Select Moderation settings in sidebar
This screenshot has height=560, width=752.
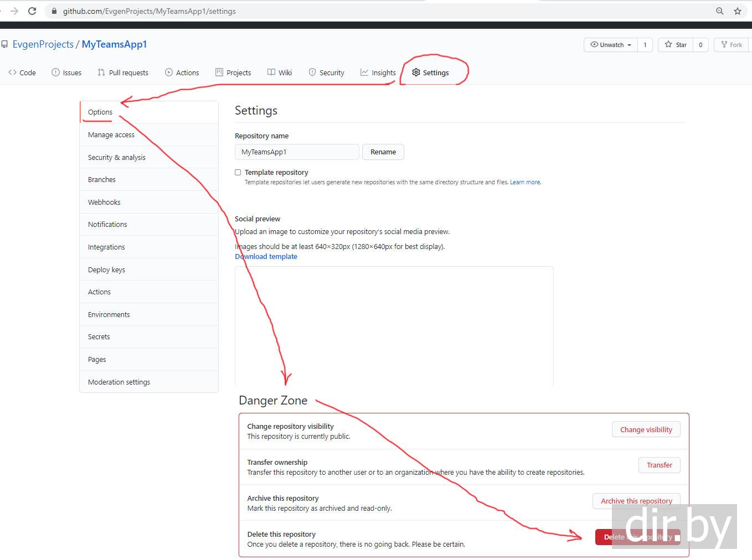[149, 382]
